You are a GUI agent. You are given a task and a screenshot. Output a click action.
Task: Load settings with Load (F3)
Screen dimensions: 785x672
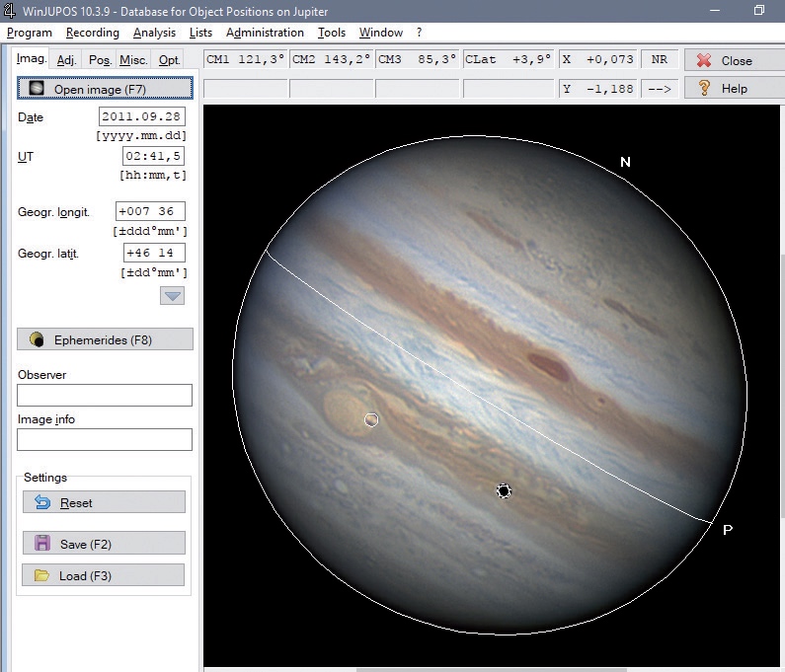104,575
